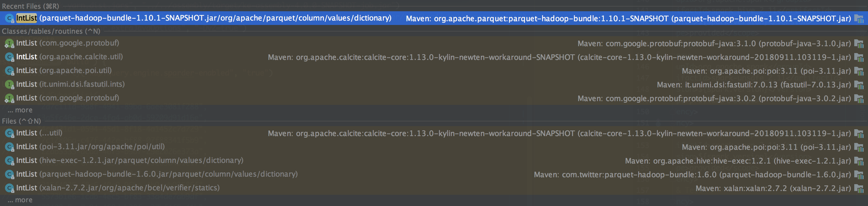Viewport: 868px width, 206px height.
Task: Click library icon beside xalan-2.7.2.jar
Action: click(859, 189)
